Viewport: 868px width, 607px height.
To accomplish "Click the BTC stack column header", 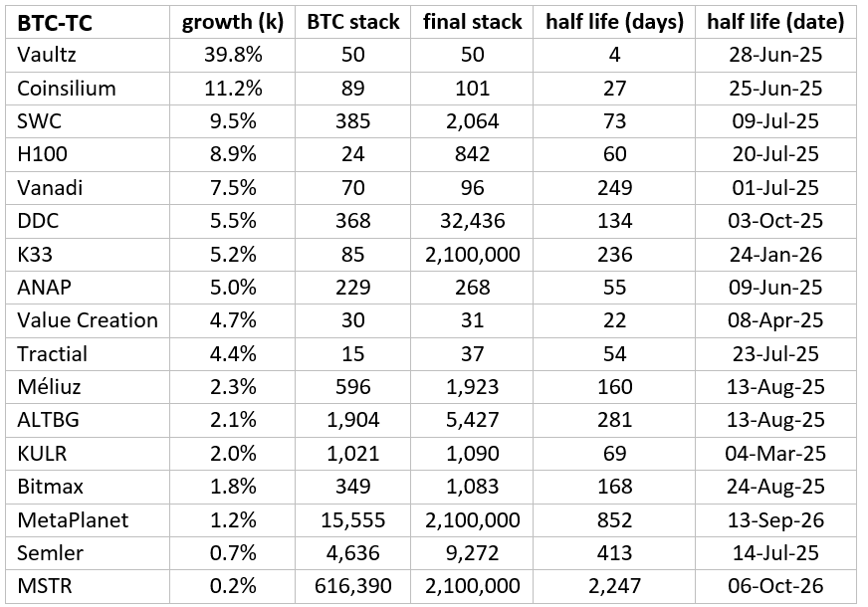I will click(x=352, y=22).
